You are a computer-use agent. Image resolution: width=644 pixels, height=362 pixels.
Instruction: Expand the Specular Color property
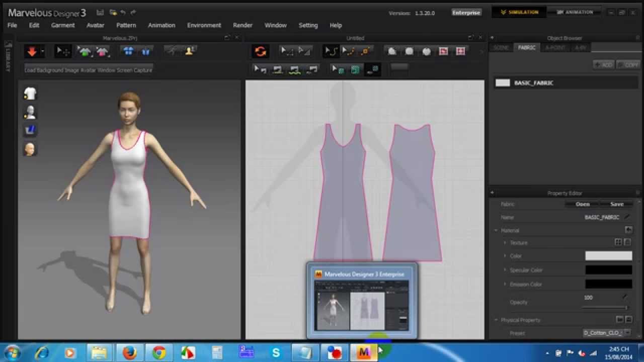tap(505, 270)
